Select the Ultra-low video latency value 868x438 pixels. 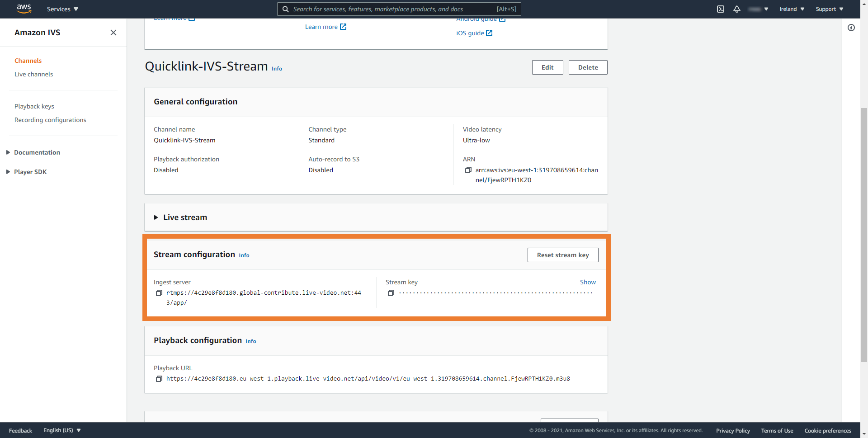click(476, 140)
